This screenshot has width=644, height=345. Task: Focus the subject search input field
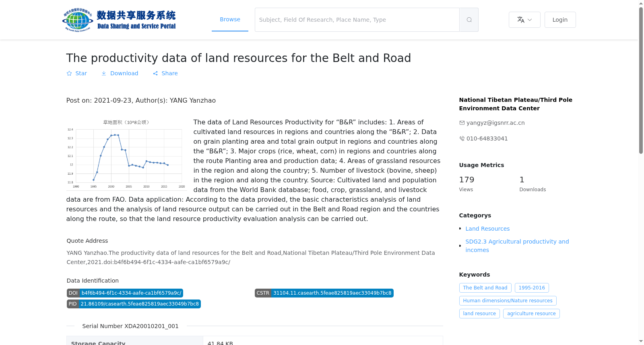pos(357,20)
